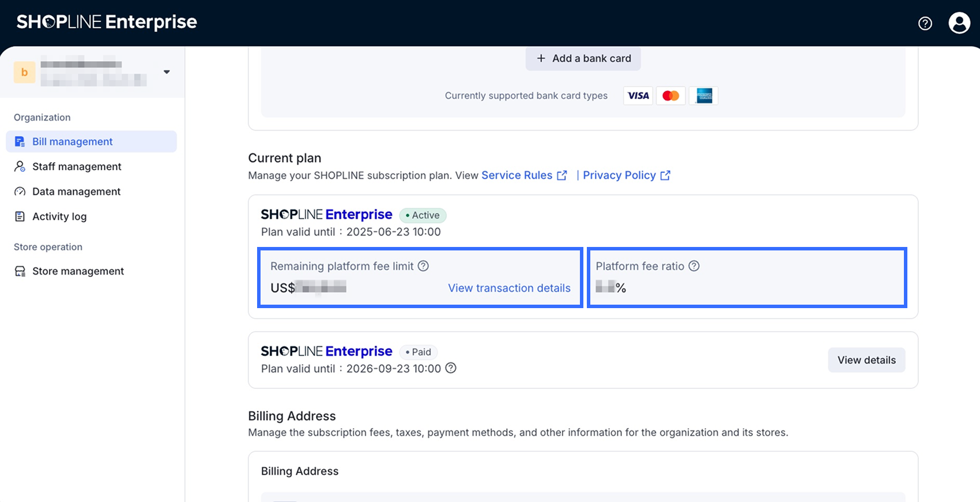Click info icon beside Remaining platform fee limit

[423, 266]
